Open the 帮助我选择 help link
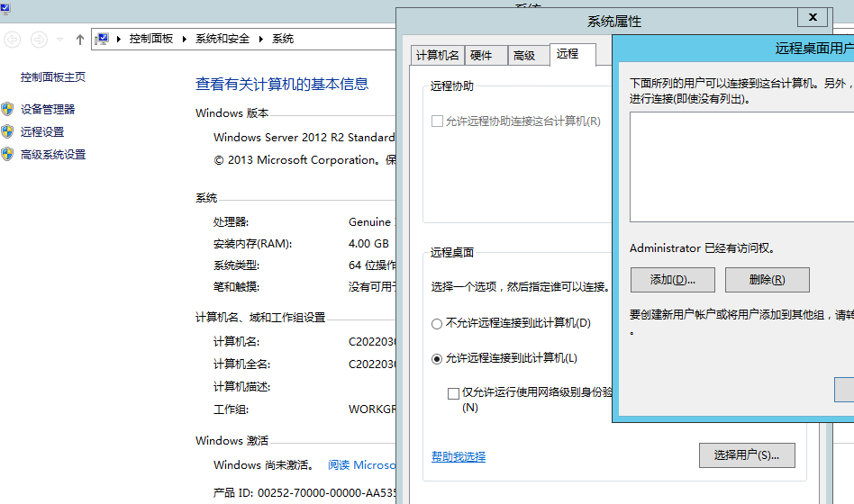Screen dimensions: 854x504 click(x=459, y=457)
